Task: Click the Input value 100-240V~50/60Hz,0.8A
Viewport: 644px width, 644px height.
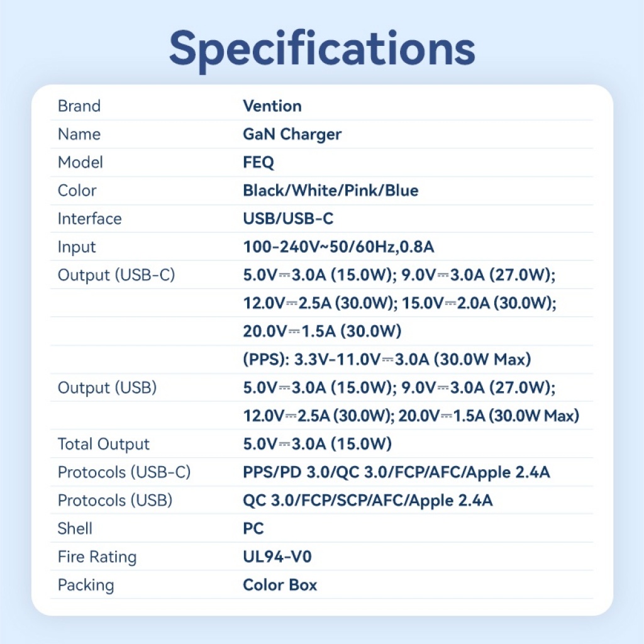Action: 338,247
